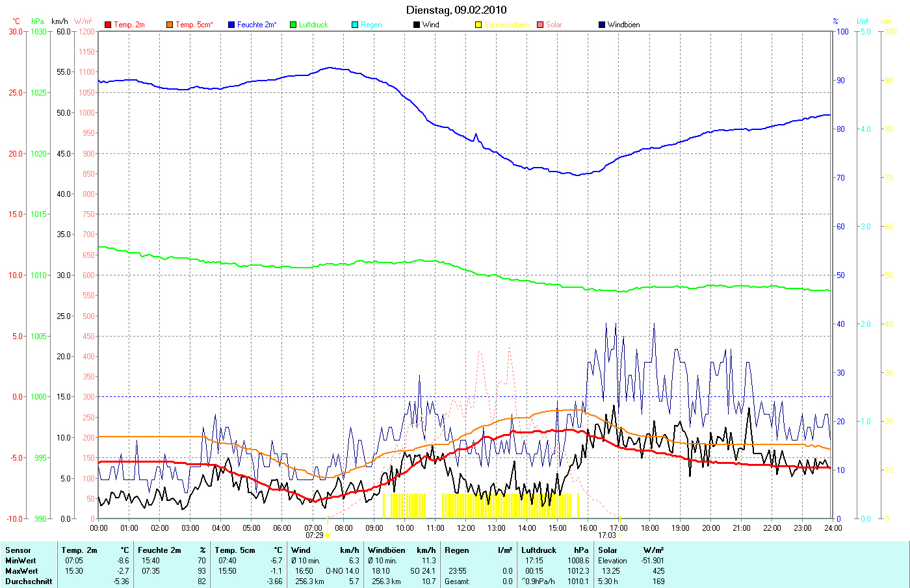The height and width of the screenshot is (588, 910).
Task: Click the dark blue Windböen legend swatch
Action: point(602,25)
